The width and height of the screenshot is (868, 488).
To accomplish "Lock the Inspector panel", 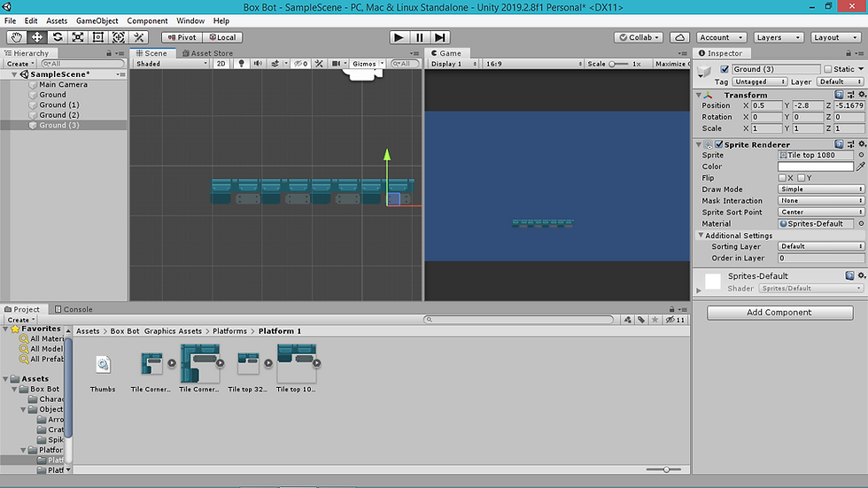I will point(849,53).
